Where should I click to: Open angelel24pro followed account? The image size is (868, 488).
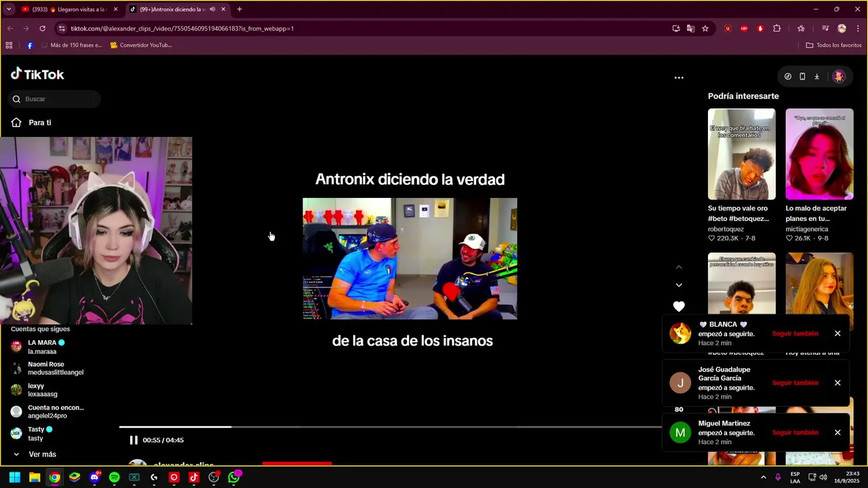coord(46,411)
